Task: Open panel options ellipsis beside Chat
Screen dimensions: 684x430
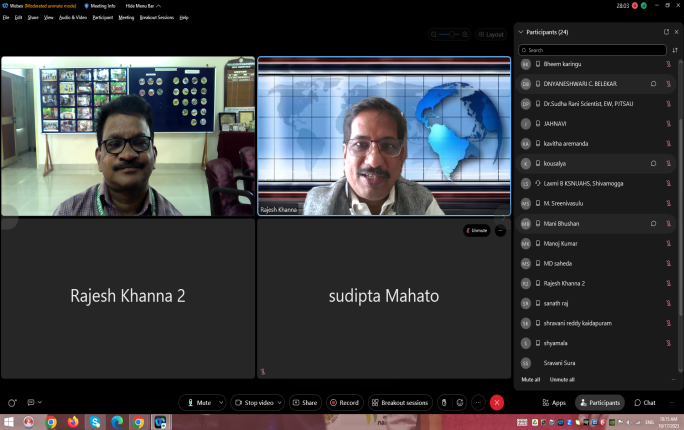Action: coord(672,403)
